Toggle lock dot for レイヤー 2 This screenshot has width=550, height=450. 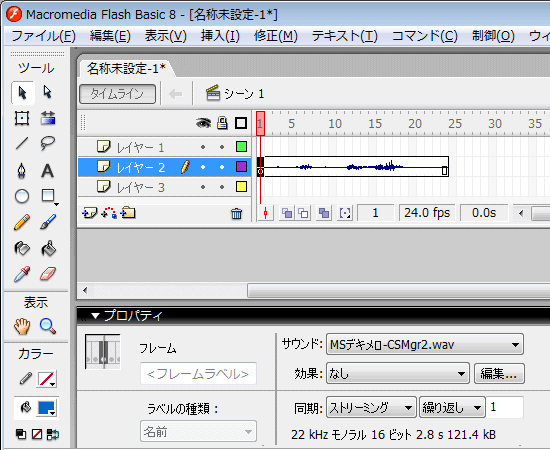tap(222, 167)
